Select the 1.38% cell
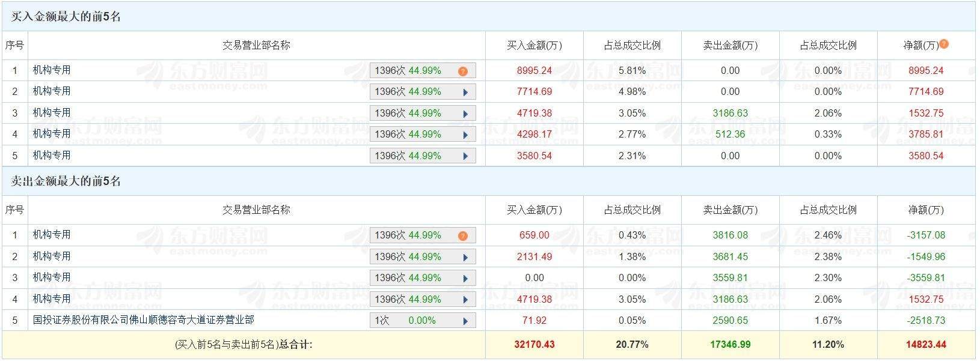The width and height of the screenshot is (980, 361). 632,256
